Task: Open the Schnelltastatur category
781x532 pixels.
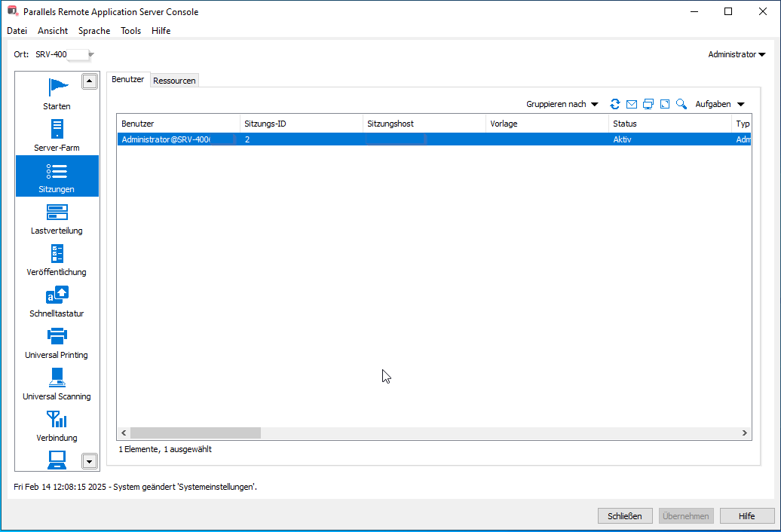Action: click(57, 300)
